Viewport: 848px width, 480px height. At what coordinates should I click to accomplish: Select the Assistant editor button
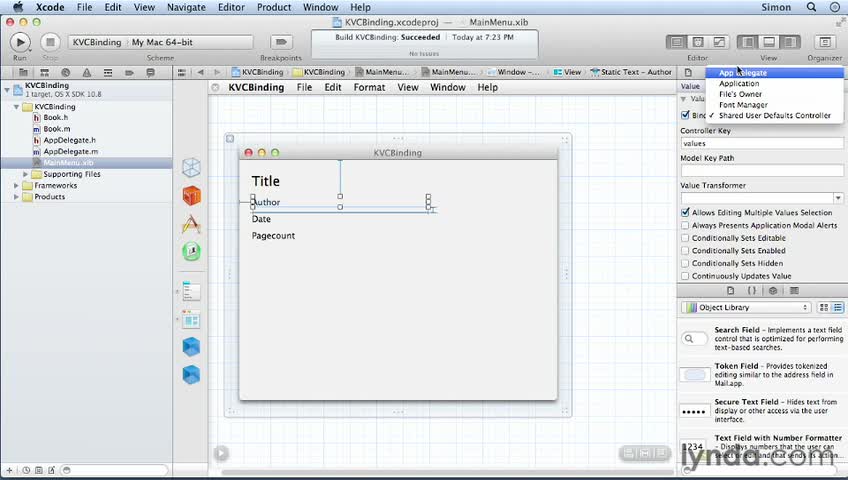point(698,42)
